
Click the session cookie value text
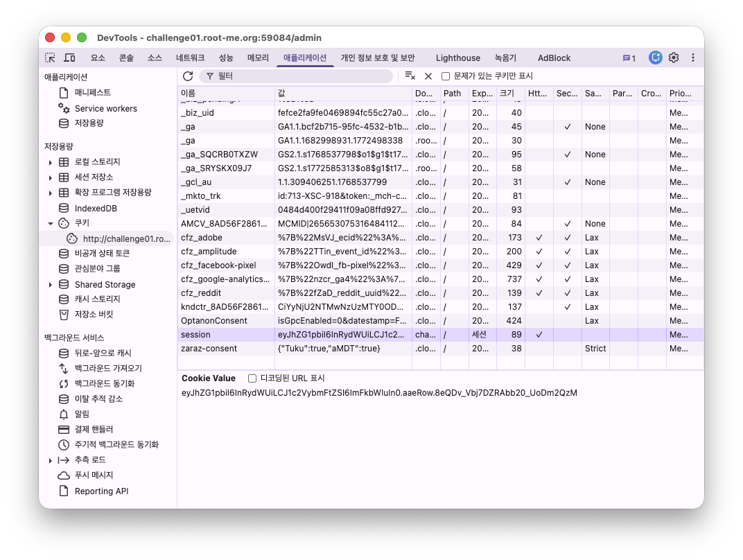click(379, 393)
